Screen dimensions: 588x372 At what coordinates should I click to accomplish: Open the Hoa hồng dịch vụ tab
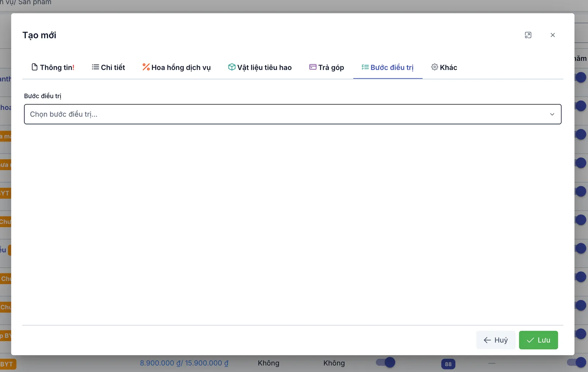[x=176, y=67]
